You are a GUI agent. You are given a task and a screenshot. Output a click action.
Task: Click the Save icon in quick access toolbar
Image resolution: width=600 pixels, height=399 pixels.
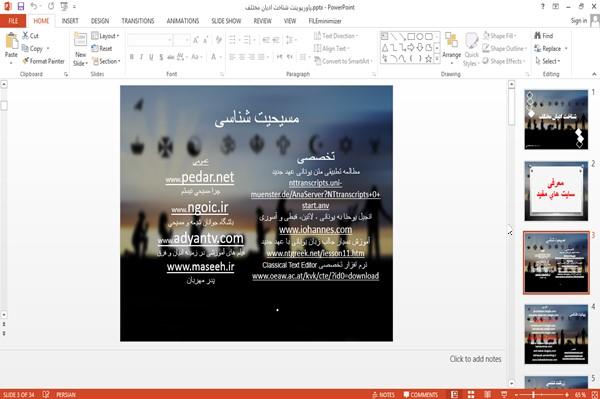tap(21, 7)
